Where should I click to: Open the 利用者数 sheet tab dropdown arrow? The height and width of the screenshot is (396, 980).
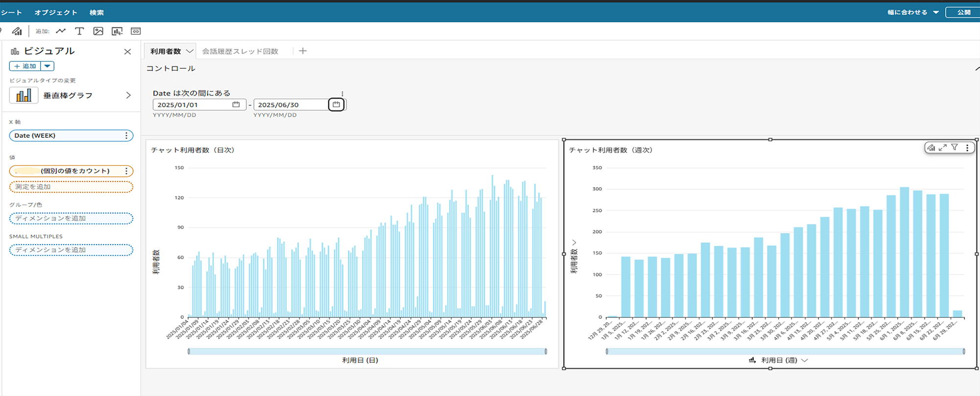[189, 51]
